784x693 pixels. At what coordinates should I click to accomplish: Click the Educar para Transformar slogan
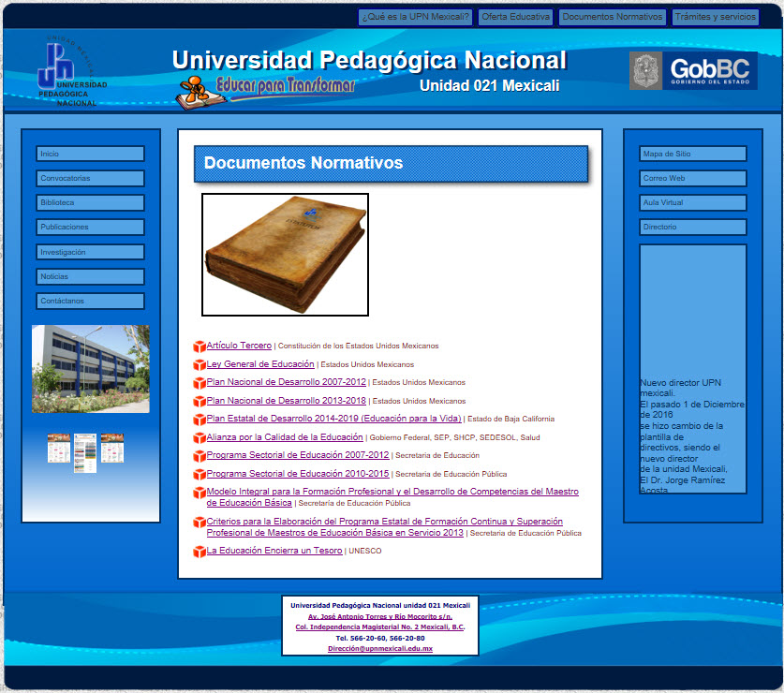tap(286, 85)
